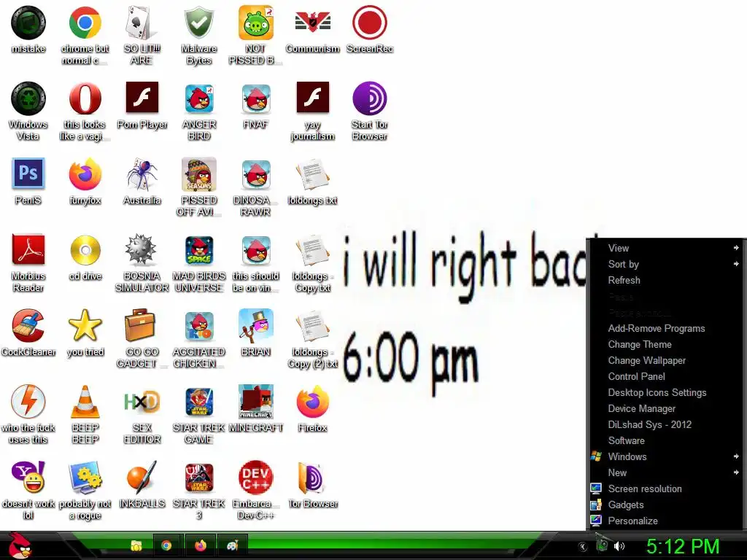Expand the New submenu
Viewport: 747px width, 560px height.
665,472
